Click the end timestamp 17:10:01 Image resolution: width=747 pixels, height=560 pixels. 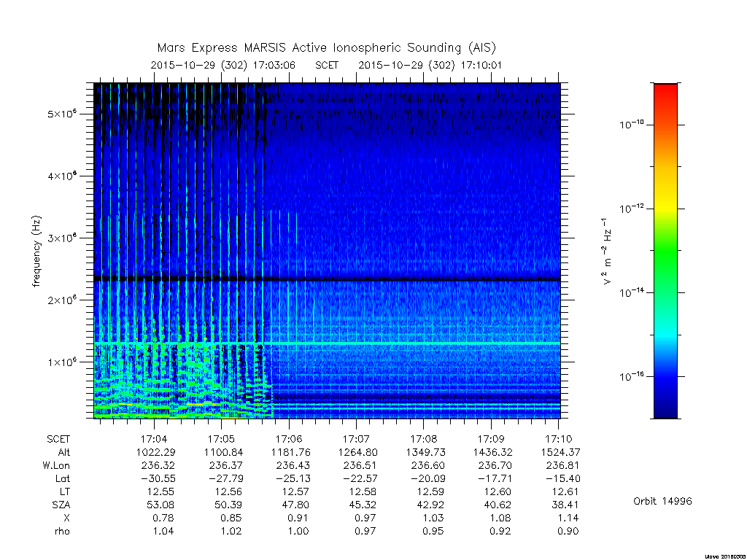click(481, 65)
